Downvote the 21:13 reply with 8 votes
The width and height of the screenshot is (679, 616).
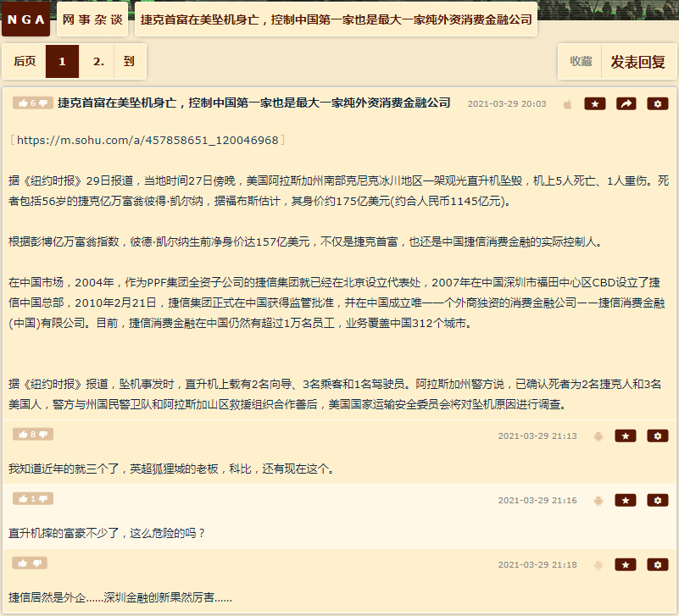(x=44, y=434)
